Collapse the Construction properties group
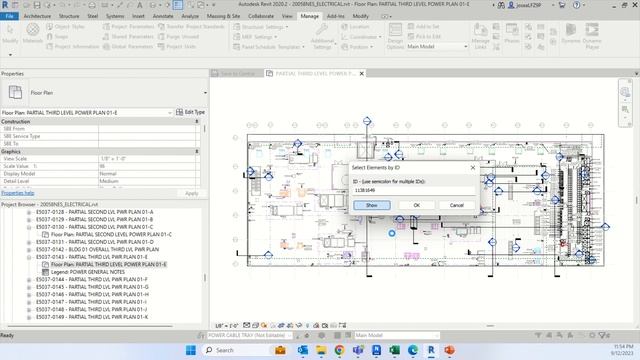 click(197, 122)
